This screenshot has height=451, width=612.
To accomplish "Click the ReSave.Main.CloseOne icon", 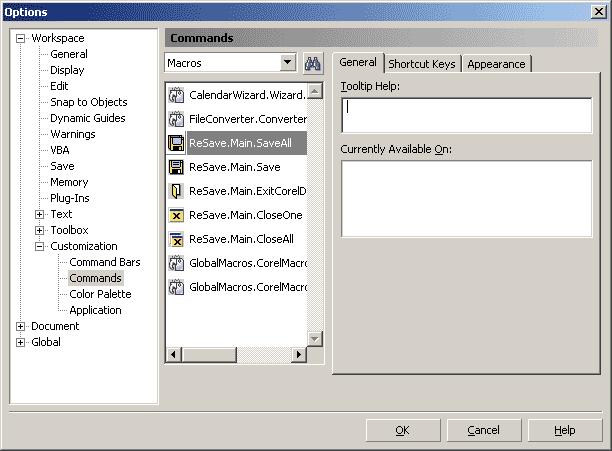I will [x=176, y=215].
